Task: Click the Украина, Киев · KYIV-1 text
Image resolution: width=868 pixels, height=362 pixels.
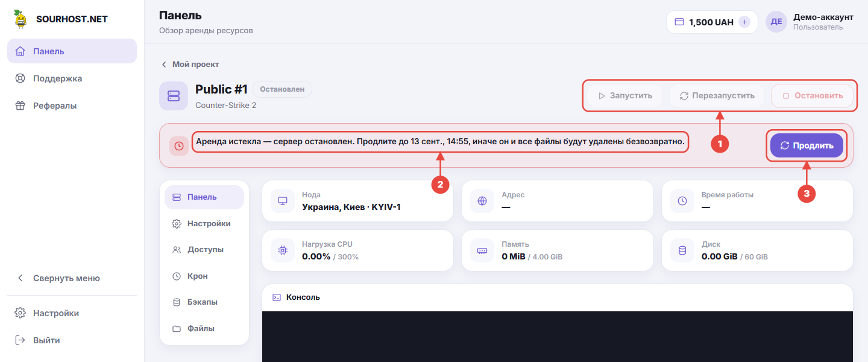Action: [x=351, y=207]
